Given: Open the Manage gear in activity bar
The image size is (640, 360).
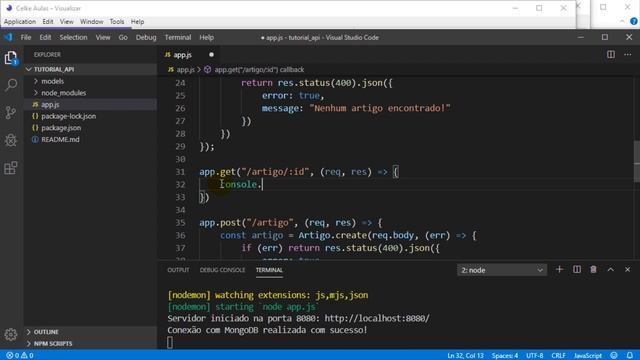Looking at the screenshot, I should [x=11, y=335].
